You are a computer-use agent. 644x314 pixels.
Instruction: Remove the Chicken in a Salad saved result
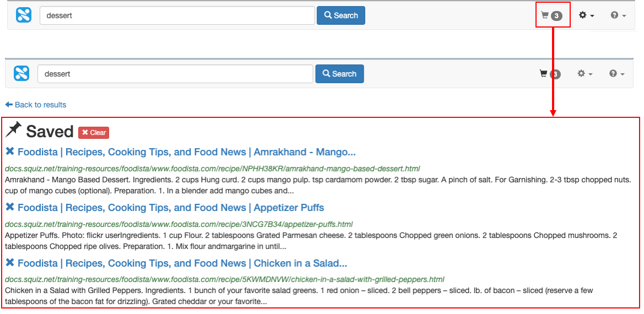10,263
